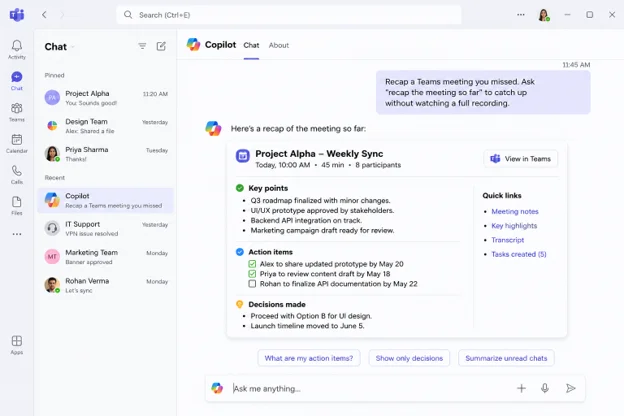Screen dimensions: 624x416
Task: Show more apps ellipsis in sidebar
Action: 17,234
